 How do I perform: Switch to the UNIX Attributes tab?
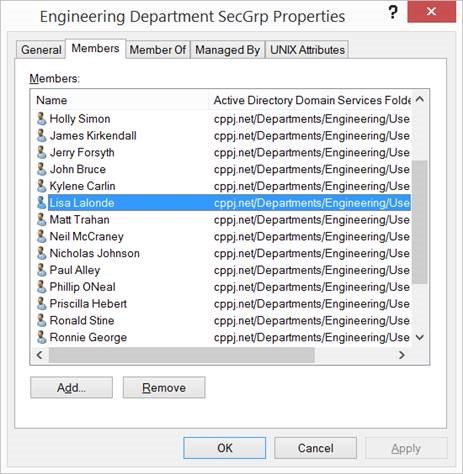[307, 50]
